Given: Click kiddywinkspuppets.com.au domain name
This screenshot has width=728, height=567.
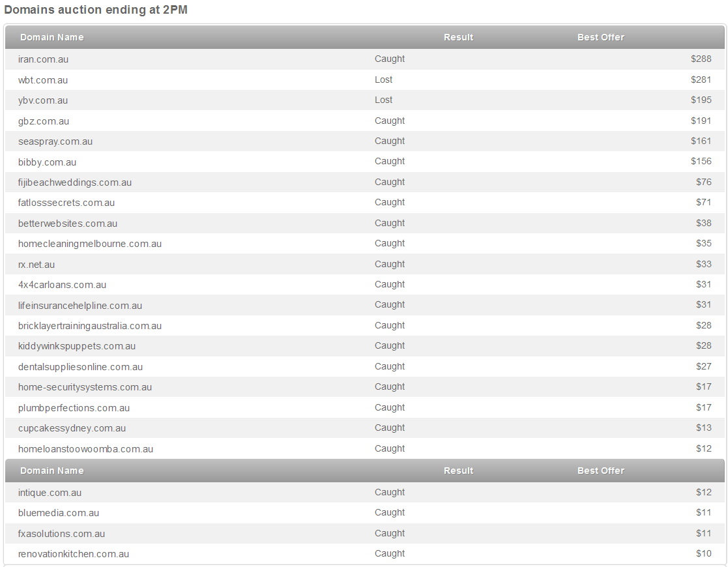Looking at the screenshot, I should pos(77,347).
